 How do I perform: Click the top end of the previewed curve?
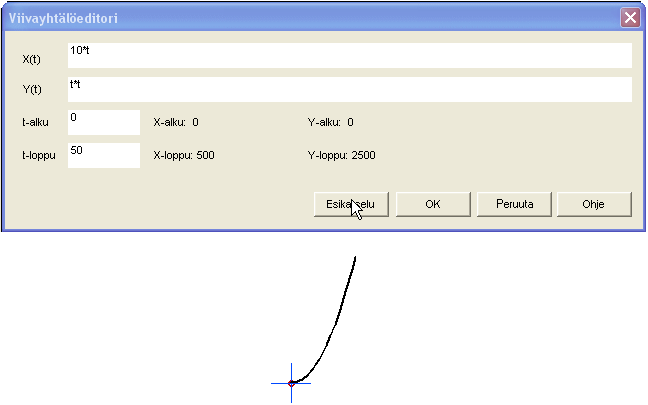tap(356, 258)
